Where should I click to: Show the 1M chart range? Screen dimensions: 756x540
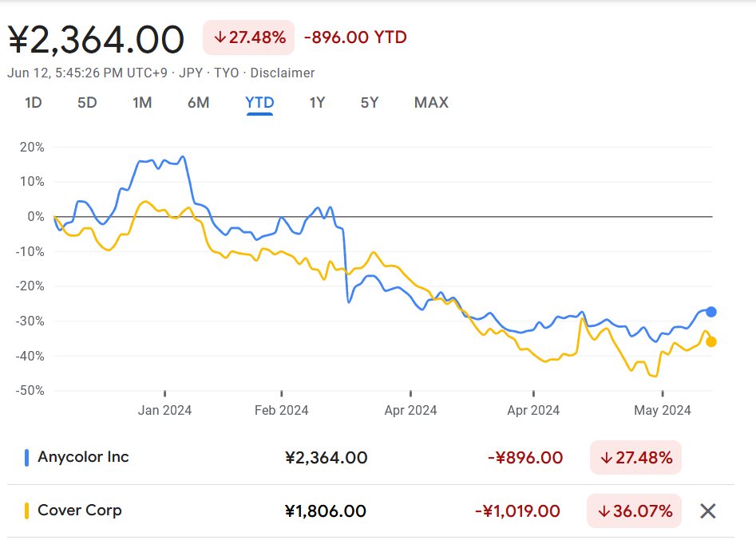[x=142, y=103]
